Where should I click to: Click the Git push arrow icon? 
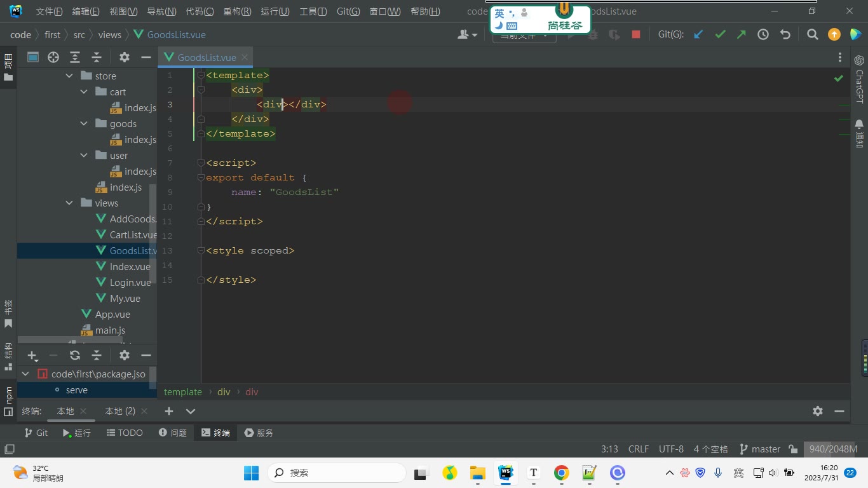pyautogui.click(x=742, y=34)
